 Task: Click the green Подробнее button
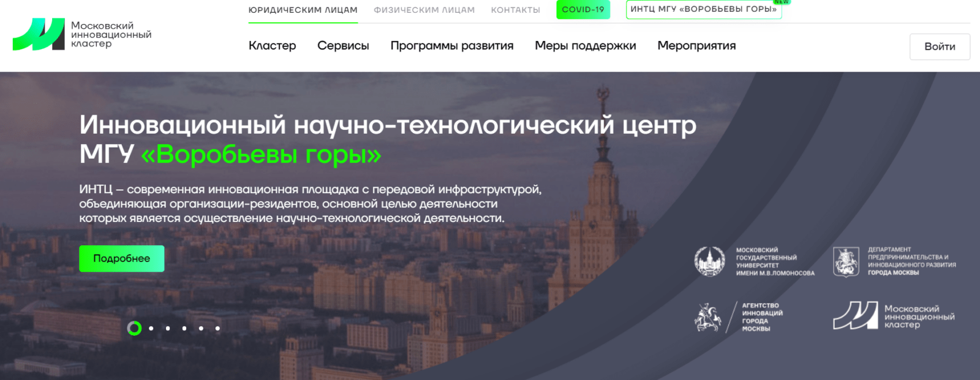[x=121, y=259]
